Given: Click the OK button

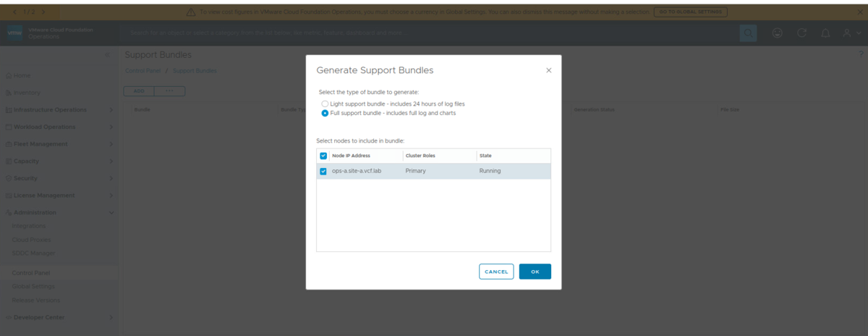Looking at the screenshot, I should (x=535, y=272).
